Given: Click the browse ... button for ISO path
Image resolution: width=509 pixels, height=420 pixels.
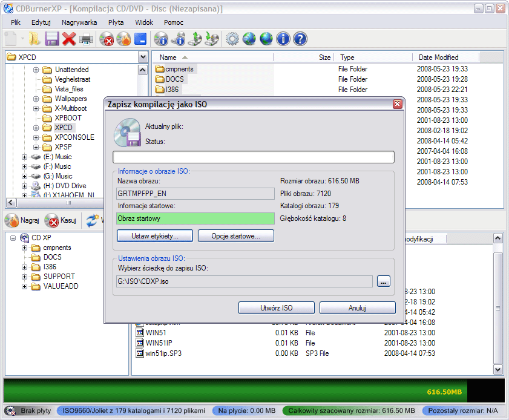Looking at the screenshot, I should point(383,281).
